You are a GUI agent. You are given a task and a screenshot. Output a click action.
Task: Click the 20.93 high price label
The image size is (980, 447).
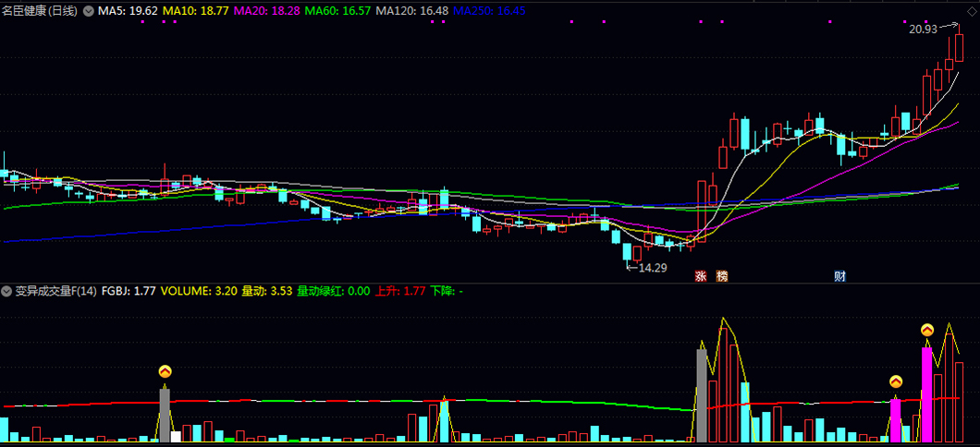point(923,29)
